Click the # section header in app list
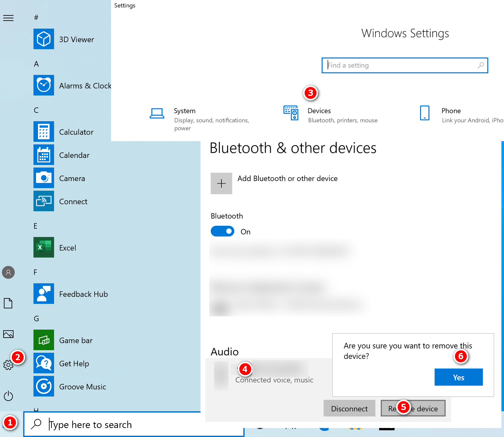The width and height of the screenshot is (504, 437). [x=36, y=17]
